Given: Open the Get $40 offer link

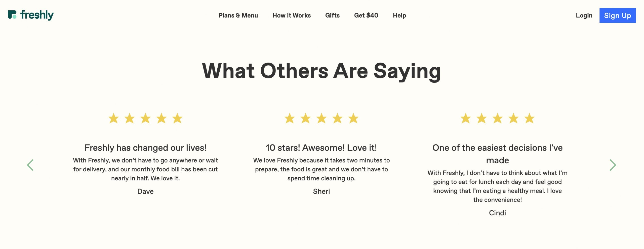Looking at the screenshot, I should pyautogui.click(x=366, y=15).
